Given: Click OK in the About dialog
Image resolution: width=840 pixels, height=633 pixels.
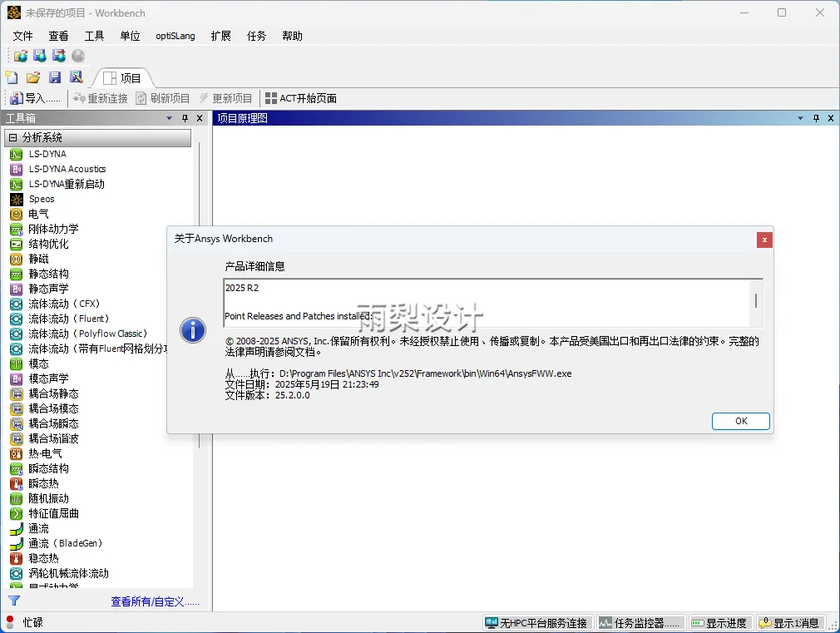Looking at the screenshot, I should click(x=741, y=421).
